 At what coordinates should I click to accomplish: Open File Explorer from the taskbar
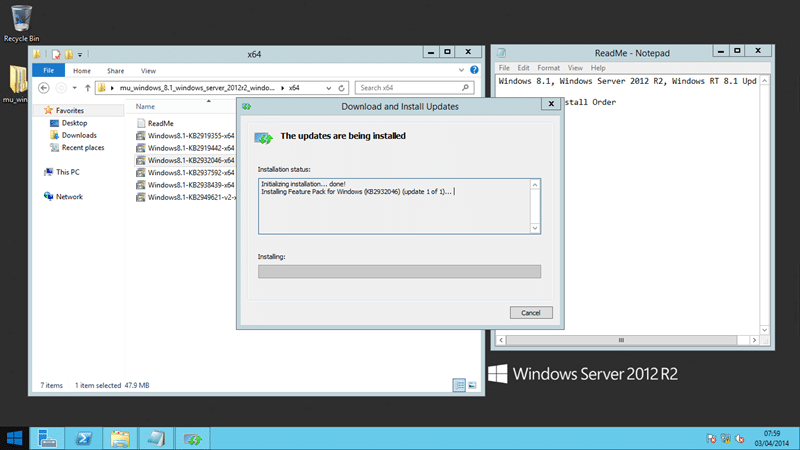120,438
